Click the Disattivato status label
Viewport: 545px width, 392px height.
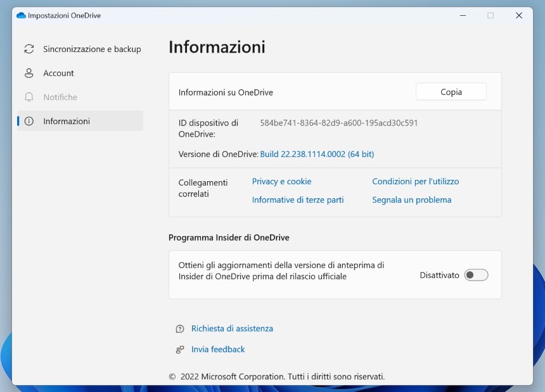(x=439, y=275)
